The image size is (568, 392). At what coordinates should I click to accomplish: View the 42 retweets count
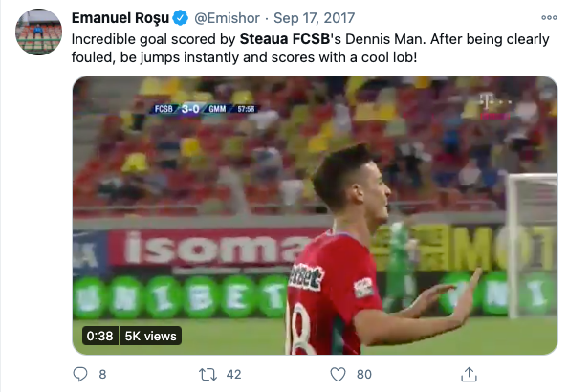coord(233,374)
